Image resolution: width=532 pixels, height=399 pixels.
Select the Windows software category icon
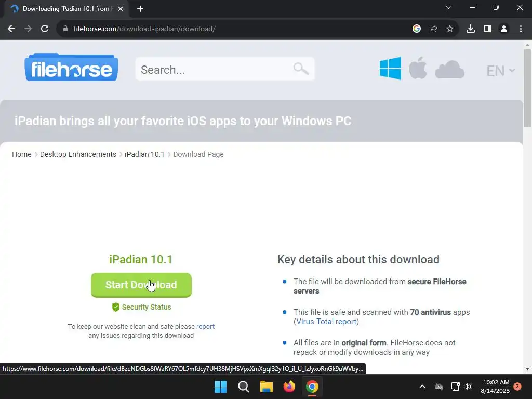[x=390, y=68]
